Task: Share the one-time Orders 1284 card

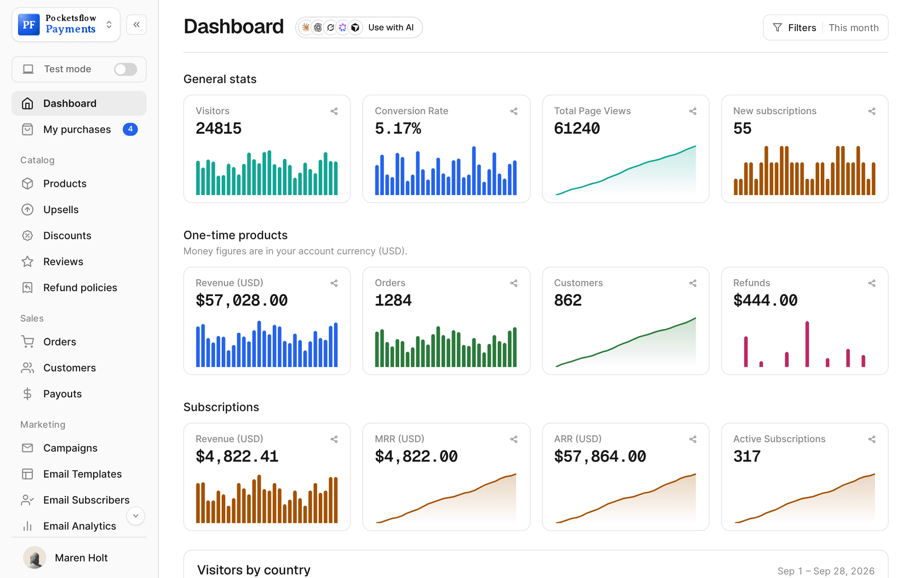Action: point(513,283)
